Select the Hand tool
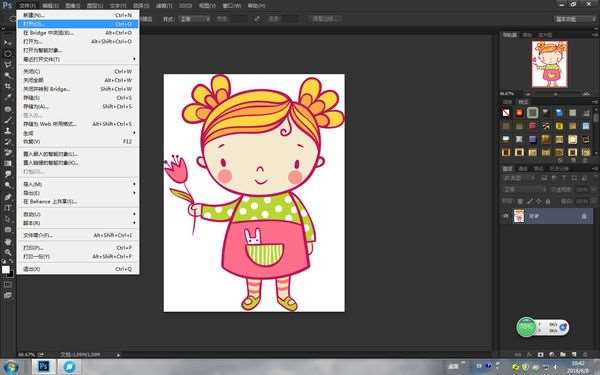Screen dimensions: 600x375 pyautogui.click(x=8, y=241)
